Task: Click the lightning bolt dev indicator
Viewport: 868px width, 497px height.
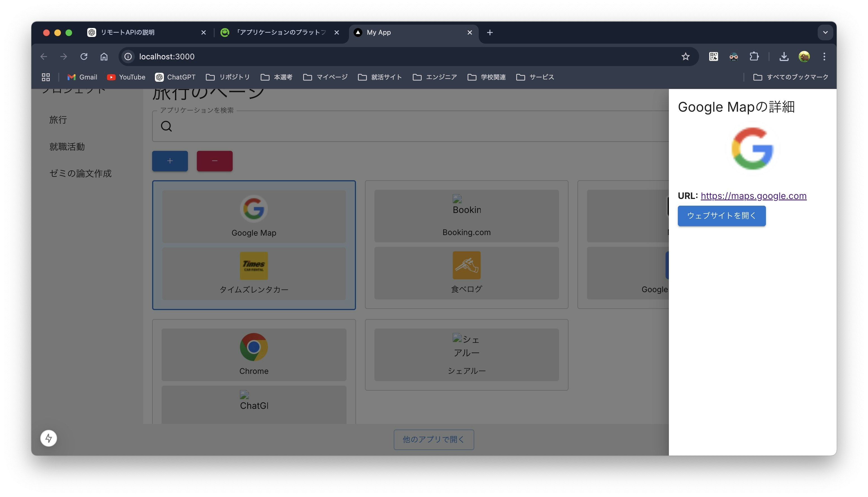Action: pos(48,438)
